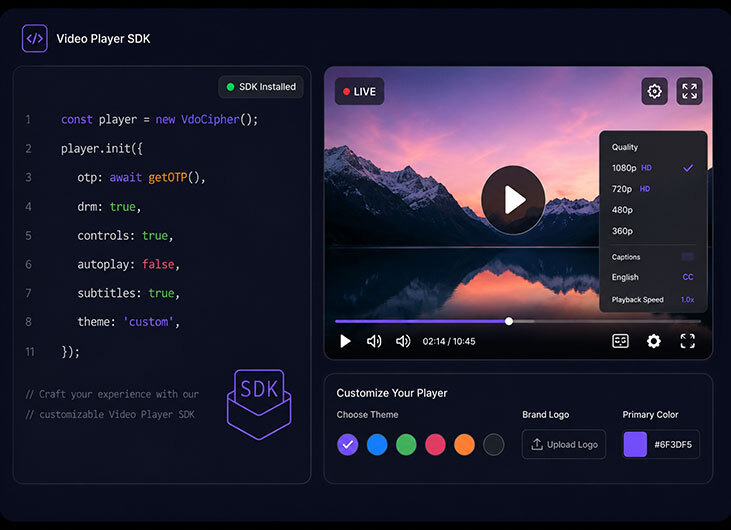Toggle captions icon in control bar
The width and height of the screenshot is (731, 530).
620,341
